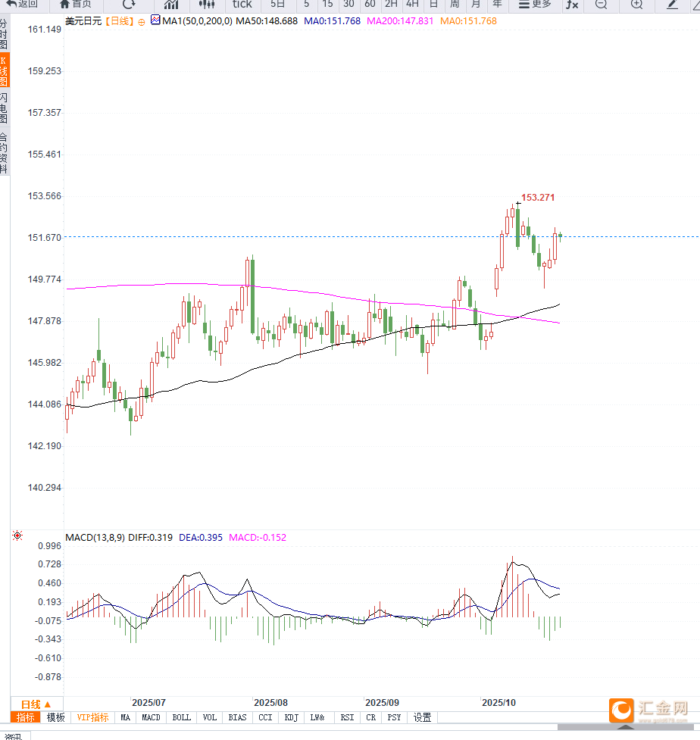Image resolution: width=700 pixels, height=740 pixels.
Task: Select the 2H timeframe
Action: point(391,5)
